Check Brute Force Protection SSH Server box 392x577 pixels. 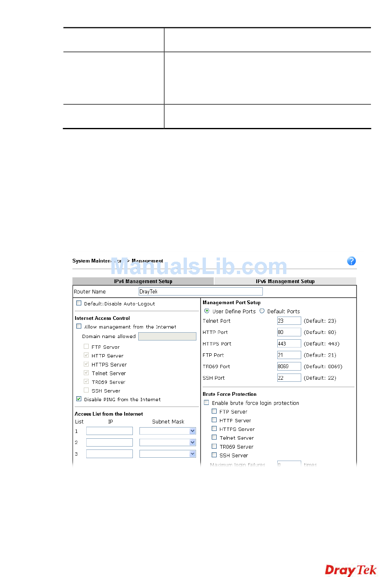pyautogui.click(x=214, y=455)
